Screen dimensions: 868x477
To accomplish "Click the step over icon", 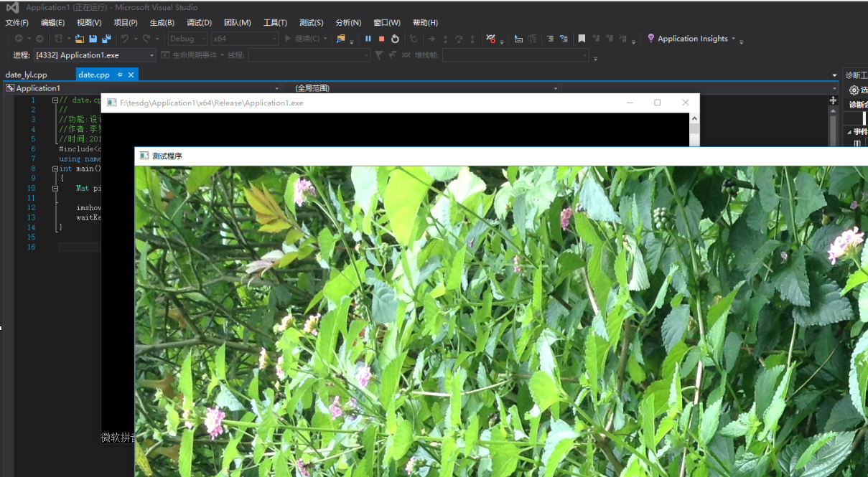I will pos(459,39).
